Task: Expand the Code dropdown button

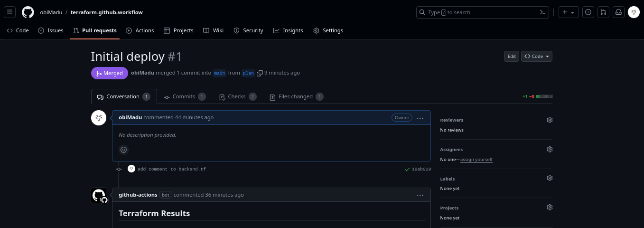Action: tap(537, 57)
